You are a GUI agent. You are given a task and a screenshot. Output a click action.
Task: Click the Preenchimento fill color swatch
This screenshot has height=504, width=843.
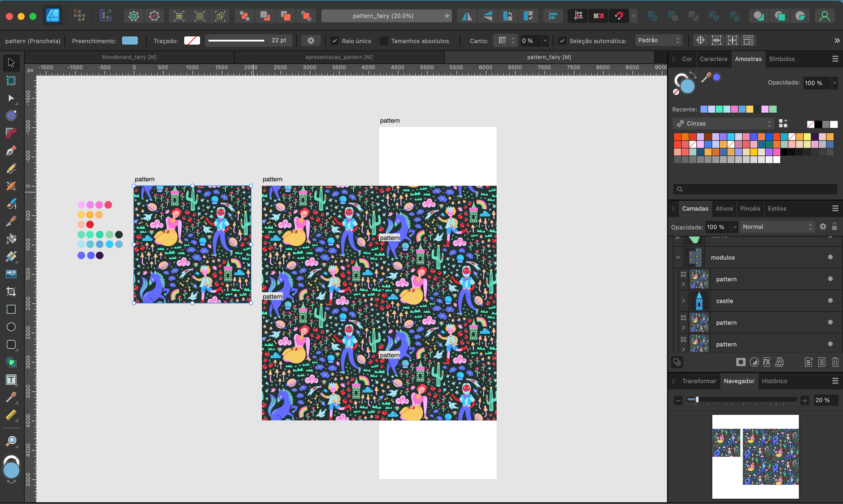130,41
